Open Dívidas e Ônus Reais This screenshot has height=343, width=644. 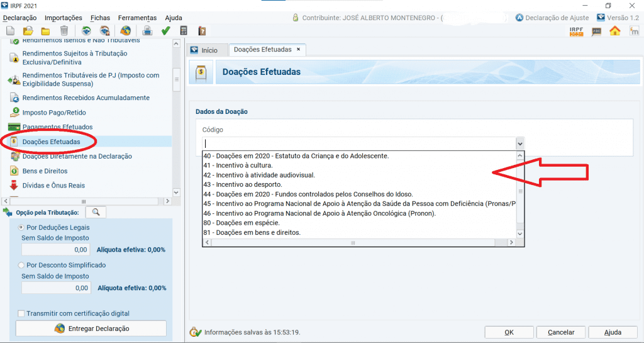coord(47,185)
